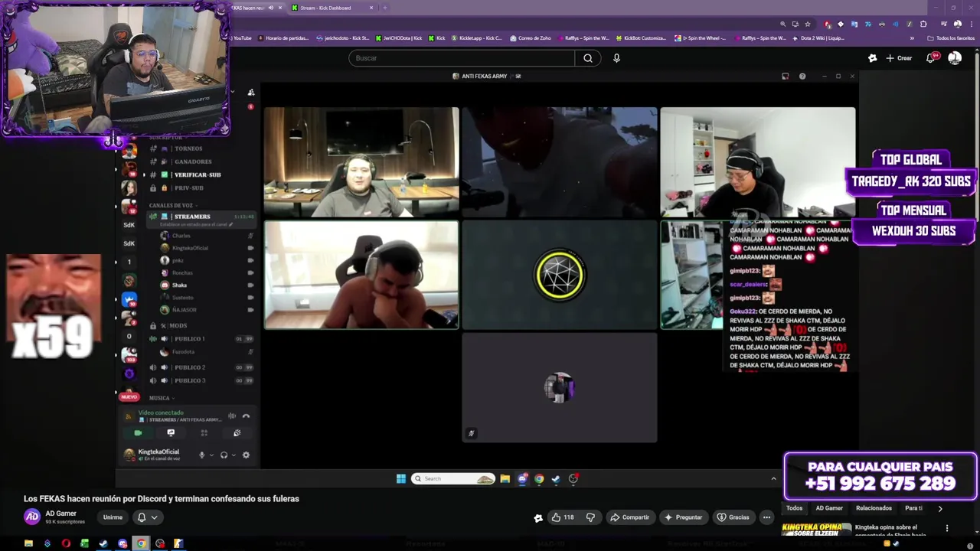Click the Compartir share button
This screenshot has width=980, height=551.
click(629, 517)
